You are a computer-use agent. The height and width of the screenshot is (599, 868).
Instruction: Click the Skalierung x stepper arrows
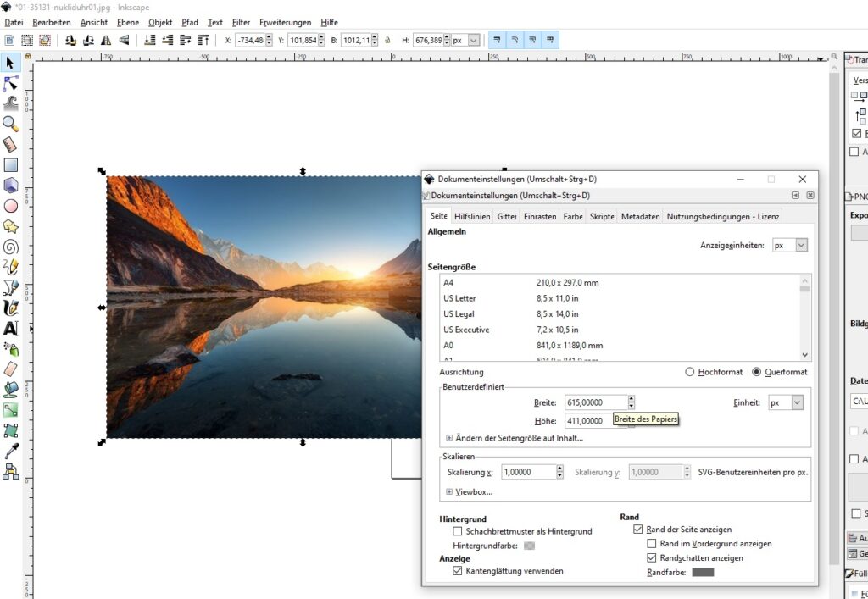coord(559,472)
